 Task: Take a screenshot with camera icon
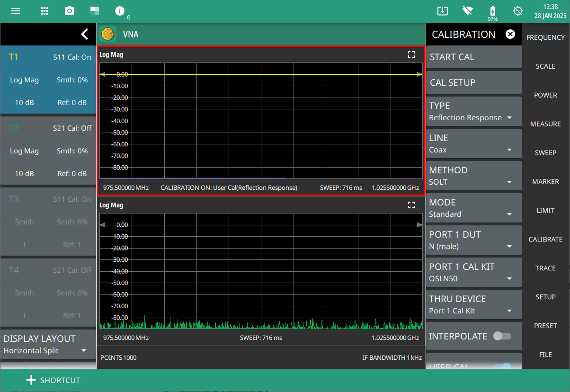[70, 11]
